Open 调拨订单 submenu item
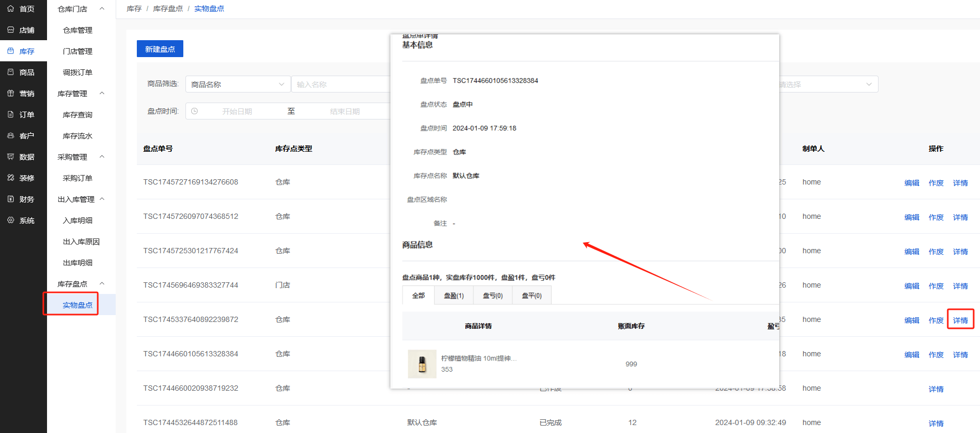The height and width of the screenshot is (433, 980). (78, 72)
